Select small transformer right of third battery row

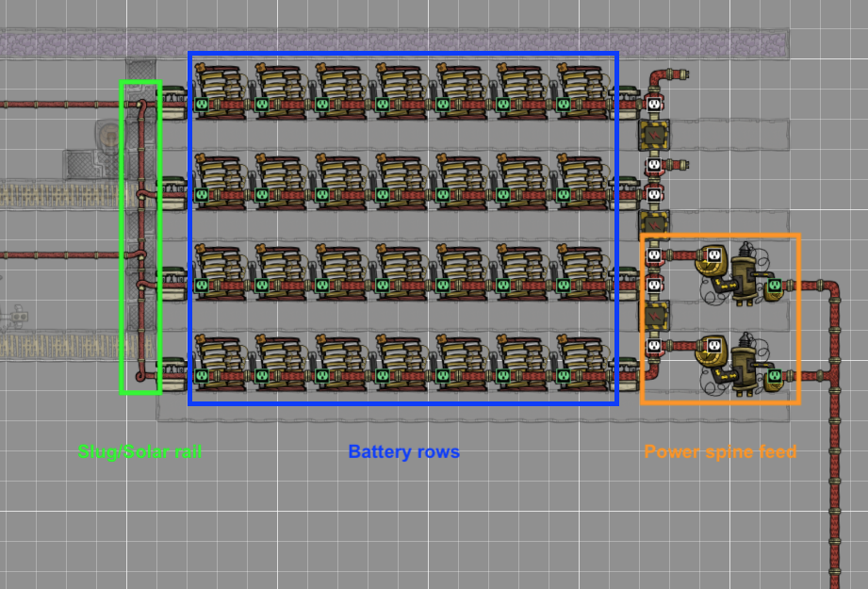[628, 284]
